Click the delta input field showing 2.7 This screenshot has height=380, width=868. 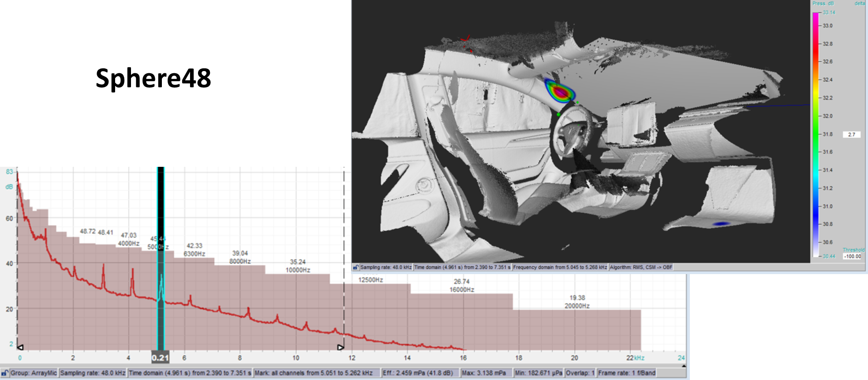tap(852, 134)
